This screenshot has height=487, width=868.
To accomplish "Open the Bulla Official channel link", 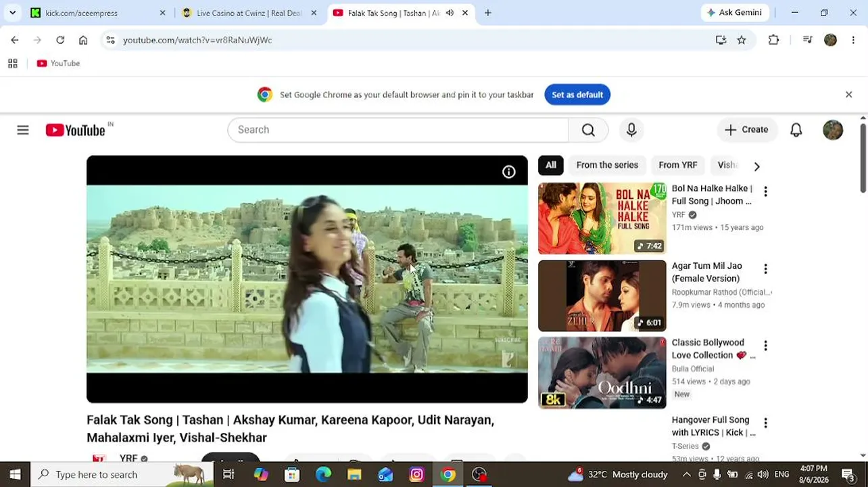I will point(693,369).
